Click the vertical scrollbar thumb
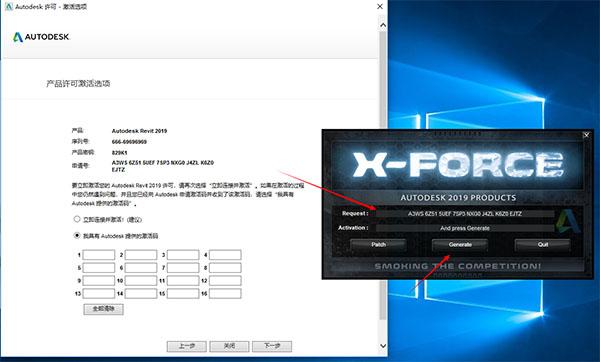 pos(383,175)
